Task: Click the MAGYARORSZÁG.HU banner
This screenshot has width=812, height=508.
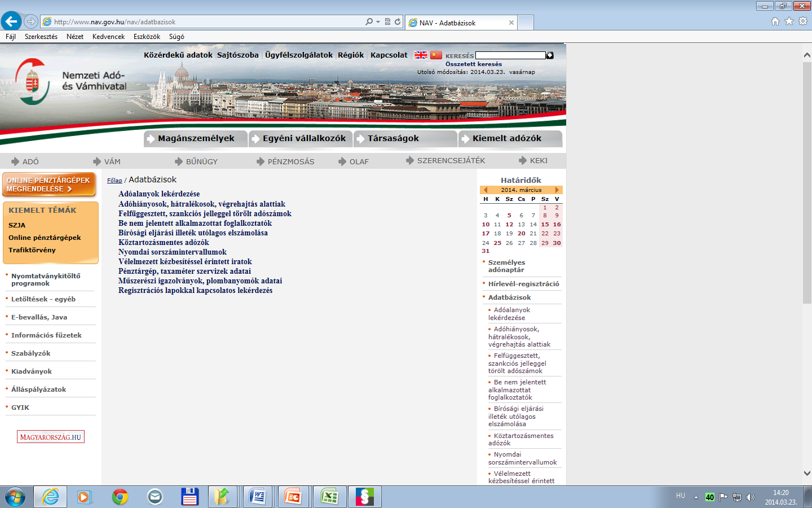Action: pos(51,437)
